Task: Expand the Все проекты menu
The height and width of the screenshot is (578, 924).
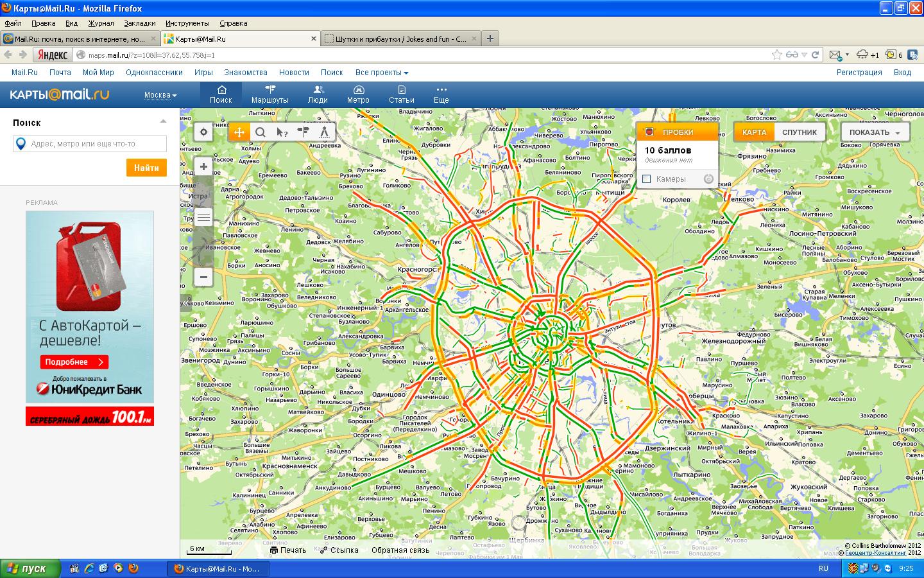Action: click(381, 73)
